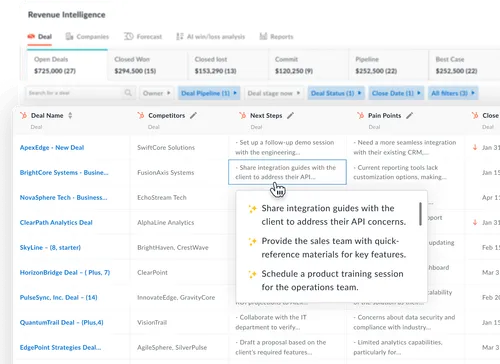500x364 pixels.
Task: Select the Best Case summary card
Action: (464, 65)
